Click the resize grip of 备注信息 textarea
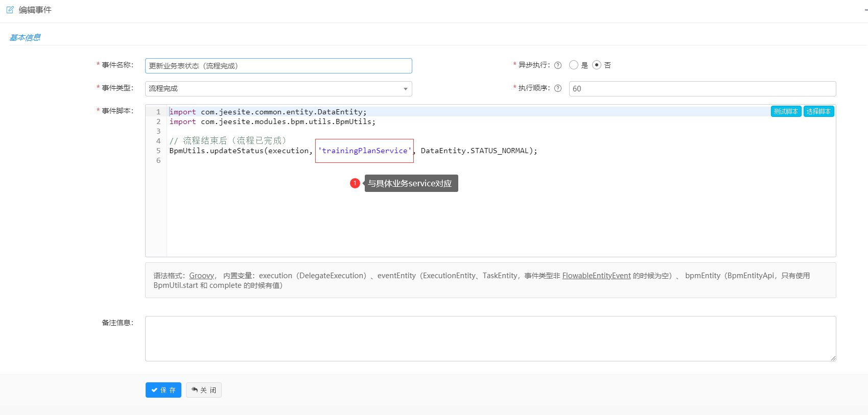This screenshot has width=868, height=415. tap(833, 358)
